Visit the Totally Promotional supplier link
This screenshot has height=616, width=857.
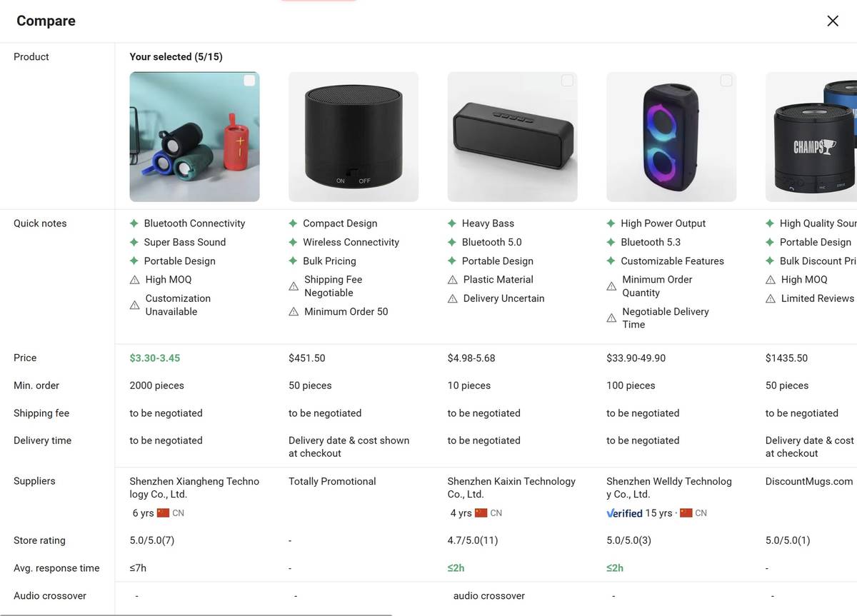coord(332,481)
